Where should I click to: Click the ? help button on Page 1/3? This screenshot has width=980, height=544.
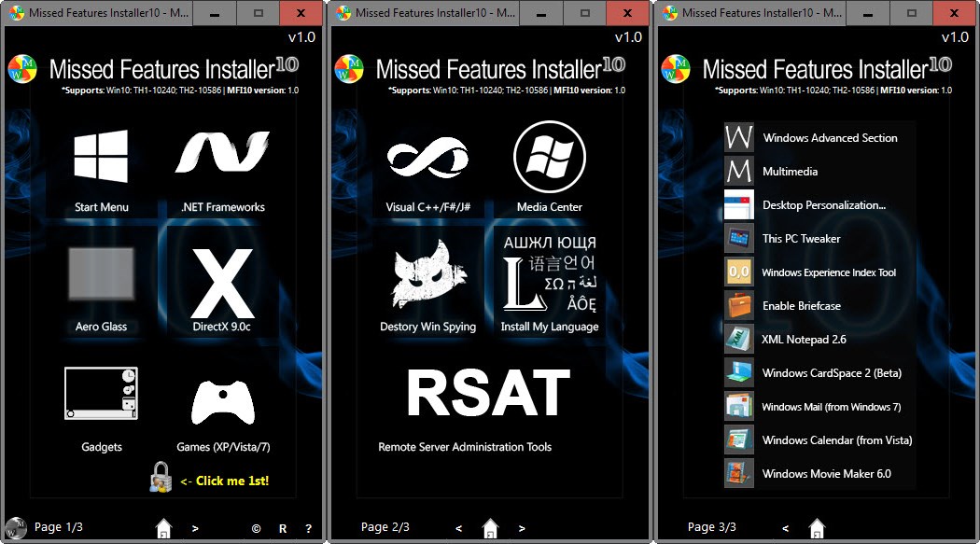(309, 528)
